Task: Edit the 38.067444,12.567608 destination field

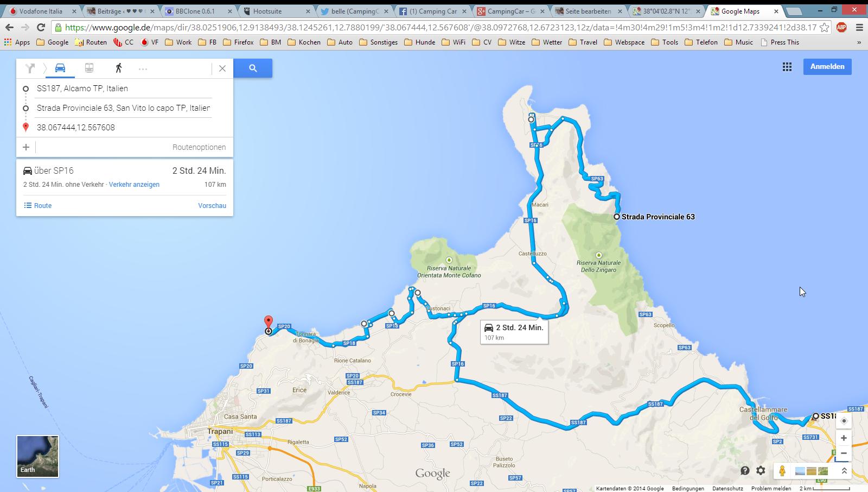Action: (x=124, y=128)
